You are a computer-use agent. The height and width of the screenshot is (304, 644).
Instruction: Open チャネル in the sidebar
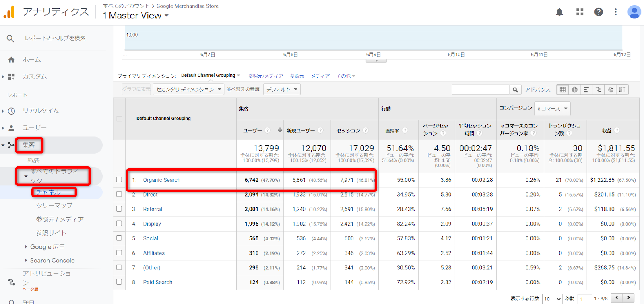[x=48, y=192]
